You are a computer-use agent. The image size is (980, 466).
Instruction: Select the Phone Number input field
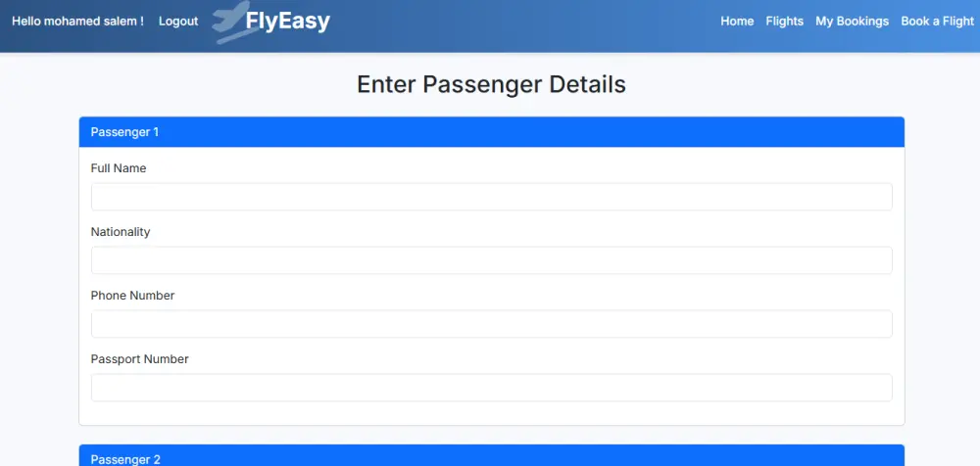point(491,324)
